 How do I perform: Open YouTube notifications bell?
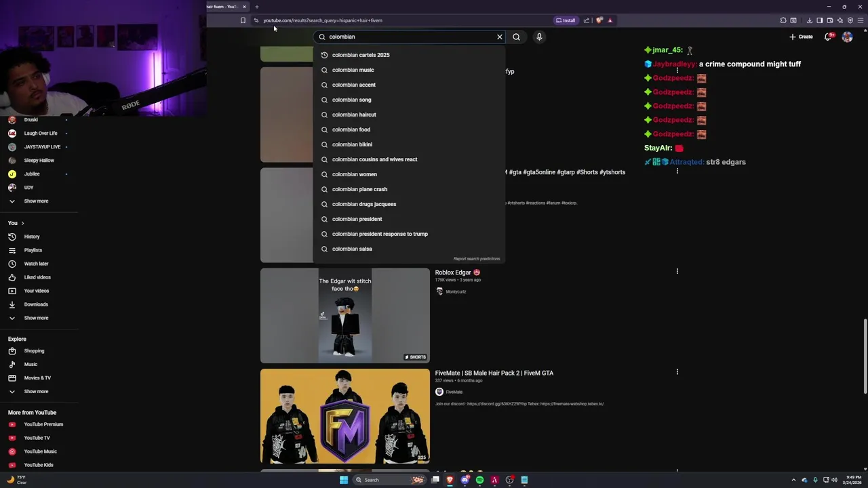click(x=828, y=37)
